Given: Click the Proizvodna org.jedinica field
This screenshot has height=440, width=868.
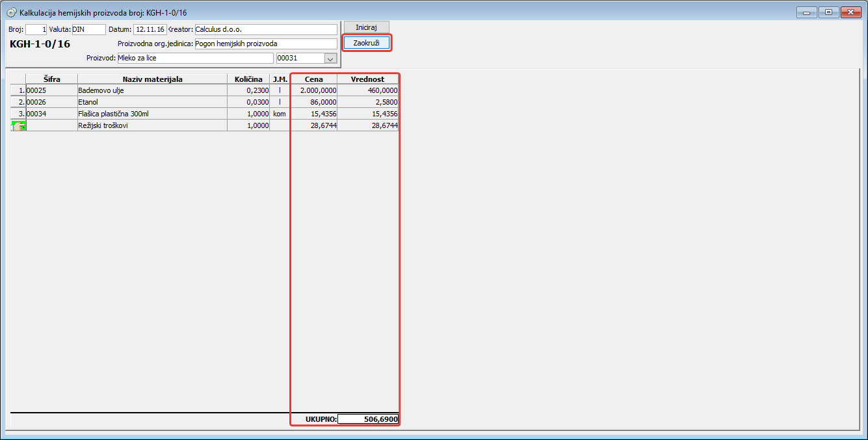Looking at the screenshot, I should click(265, 44).
